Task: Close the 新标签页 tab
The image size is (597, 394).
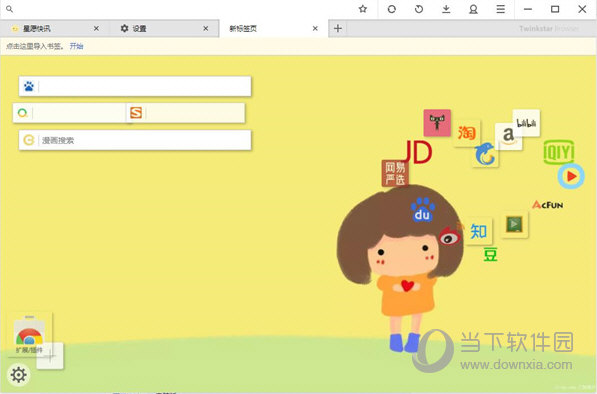Action: point(315,29)
